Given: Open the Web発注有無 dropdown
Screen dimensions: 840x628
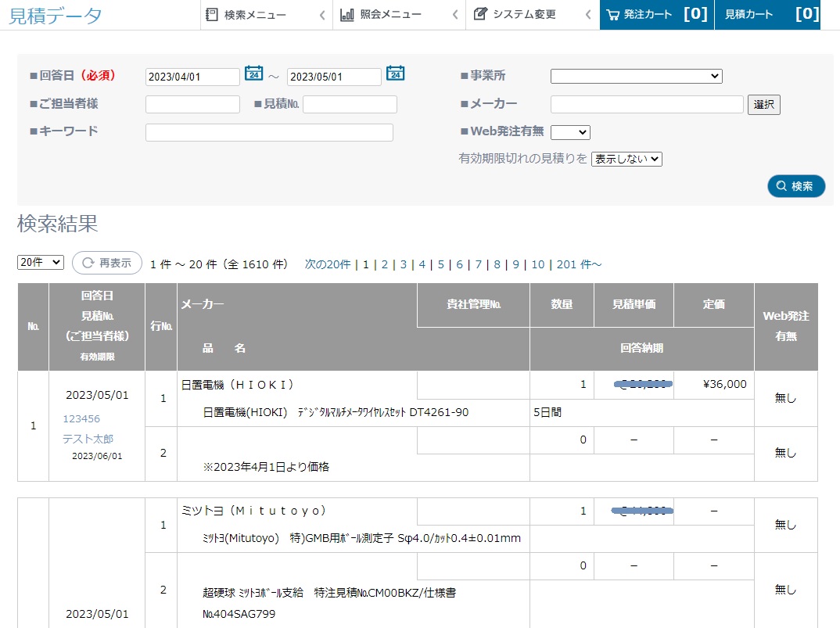Looking at the screenshot, I should pos(570,132).
